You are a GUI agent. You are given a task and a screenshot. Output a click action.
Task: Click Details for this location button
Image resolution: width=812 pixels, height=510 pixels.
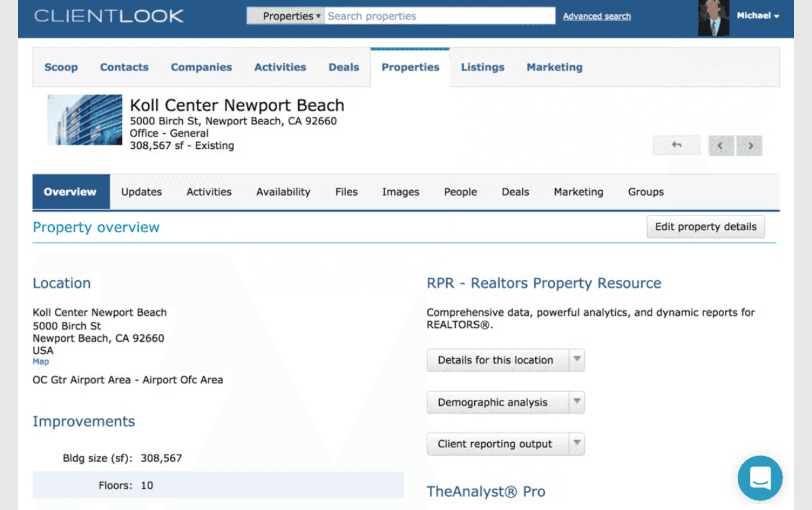pos(498,360)
